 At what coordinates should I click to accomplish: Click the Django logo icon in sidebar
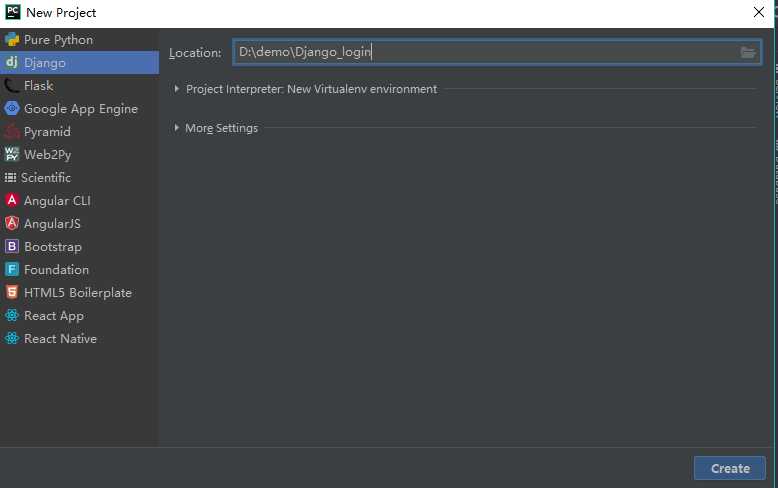[12, 63]
